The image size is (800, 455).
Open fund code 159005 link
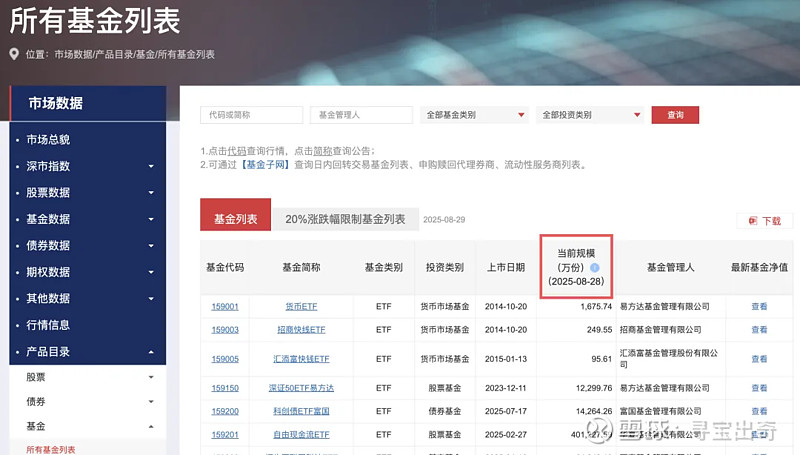(x=225, y=359)
